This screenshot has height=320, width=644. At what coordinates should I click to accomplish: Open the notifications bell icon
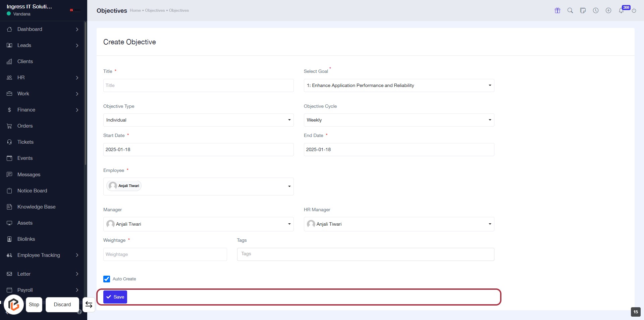[x=621, y=10]
